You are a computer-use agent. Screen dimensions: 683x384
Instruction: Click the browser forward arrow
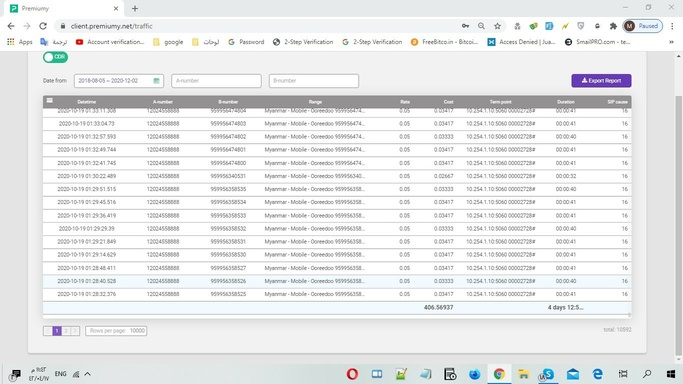click(27, 26)
